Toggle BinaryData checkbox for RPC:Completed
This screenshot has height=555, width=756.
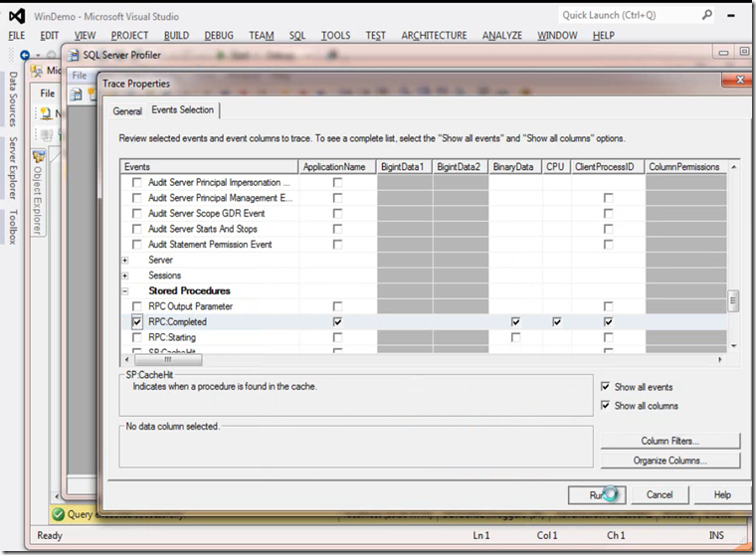coord(515,321)
